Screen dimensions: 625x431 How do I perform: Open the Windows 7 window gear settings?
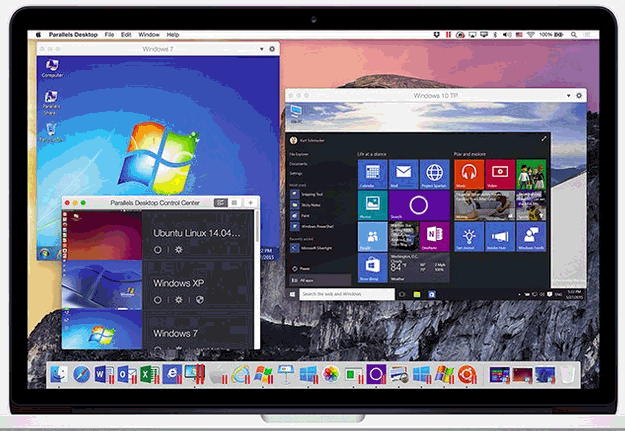pos(272,49)
